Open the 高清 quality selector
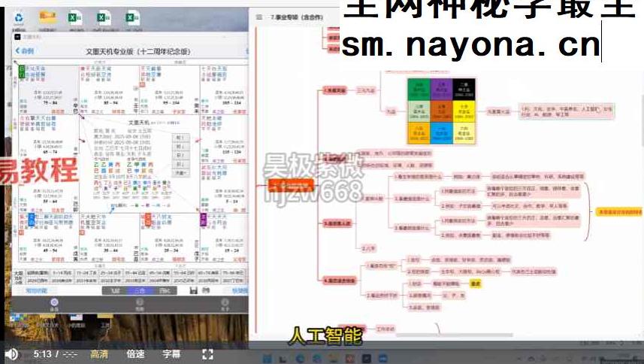The height and width of the screenshot is (364, 644). [x=98, y=354]
